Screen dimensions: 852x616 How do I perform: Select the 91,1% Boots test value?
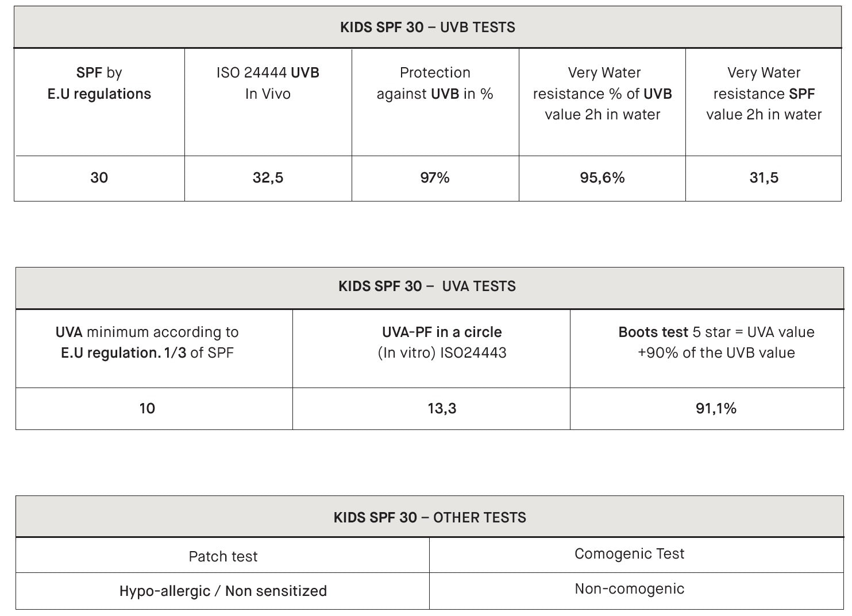pyautogui.click(x=716, y=409)
